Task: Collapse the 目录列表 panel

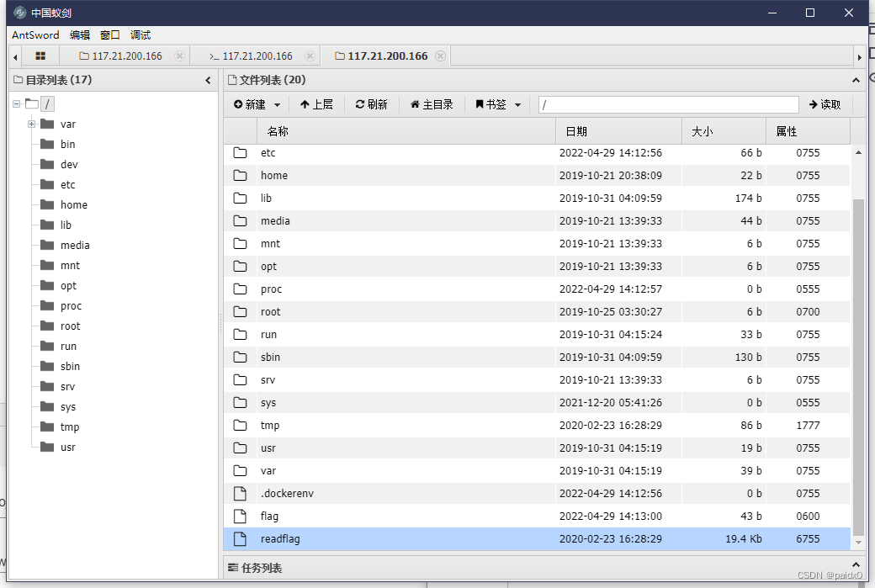Action: click(208, 80)
